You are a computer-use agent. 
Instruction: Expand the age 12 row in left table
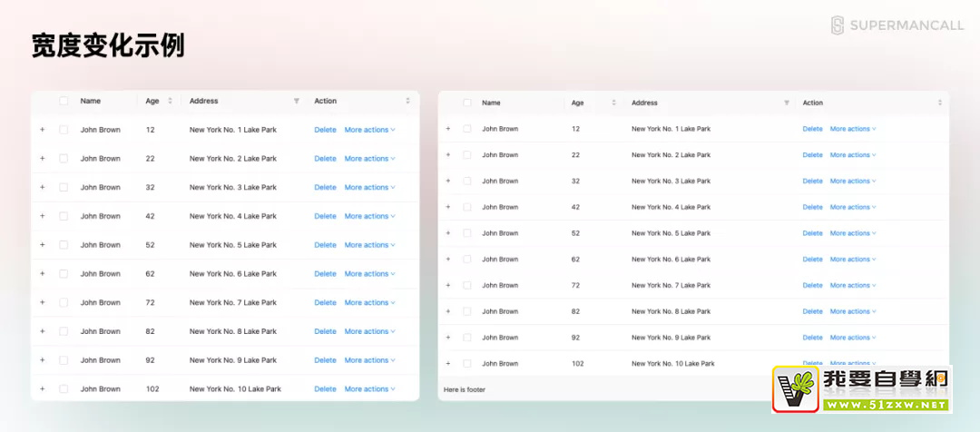click(42, 130)
